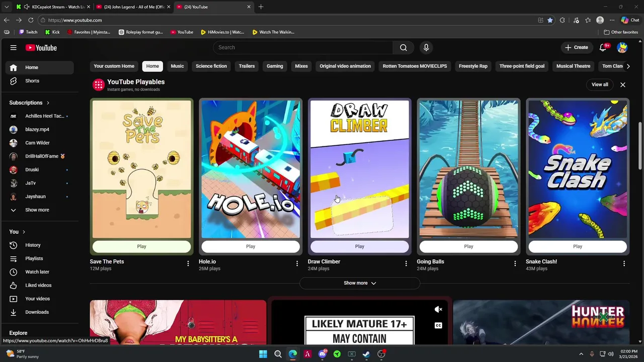Open HiMovies.to bookmark
Image resolution: width=644 pixels, height=362 pixels.
222,32
